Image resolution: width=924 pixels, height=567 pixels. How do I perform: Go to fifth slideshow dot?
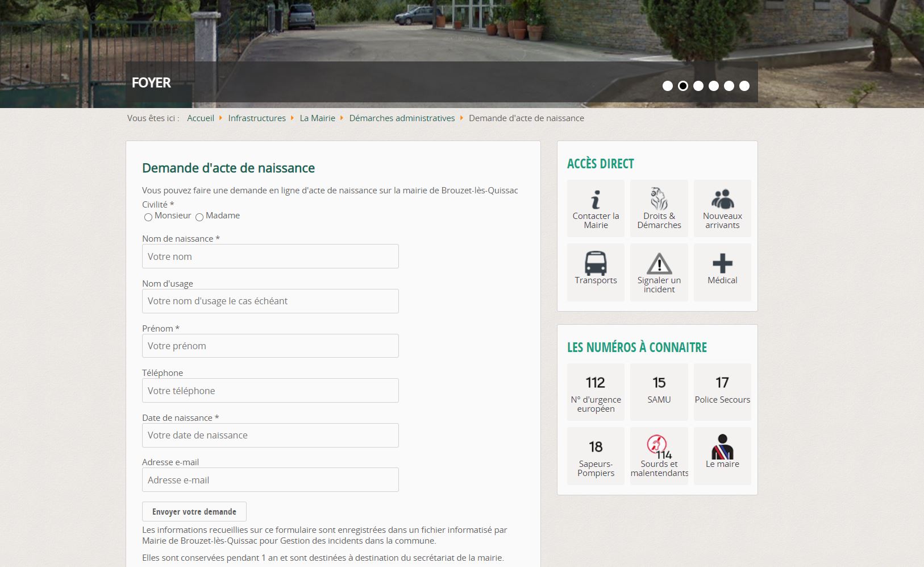point(729,86)
